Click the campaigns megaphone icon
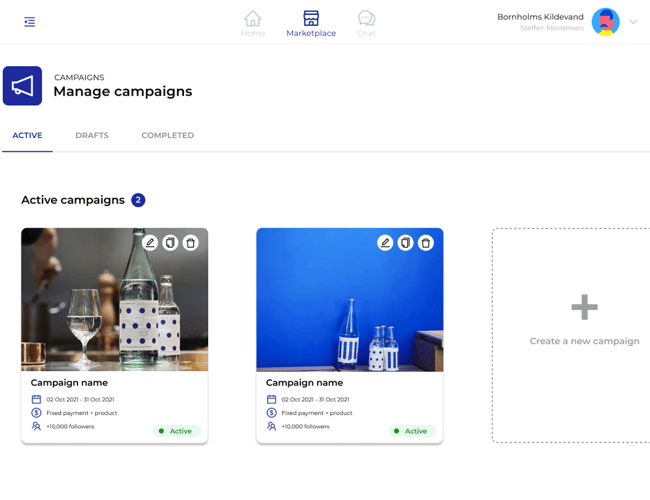This screenshot has height=500, width=650. [x=22, y=86]
